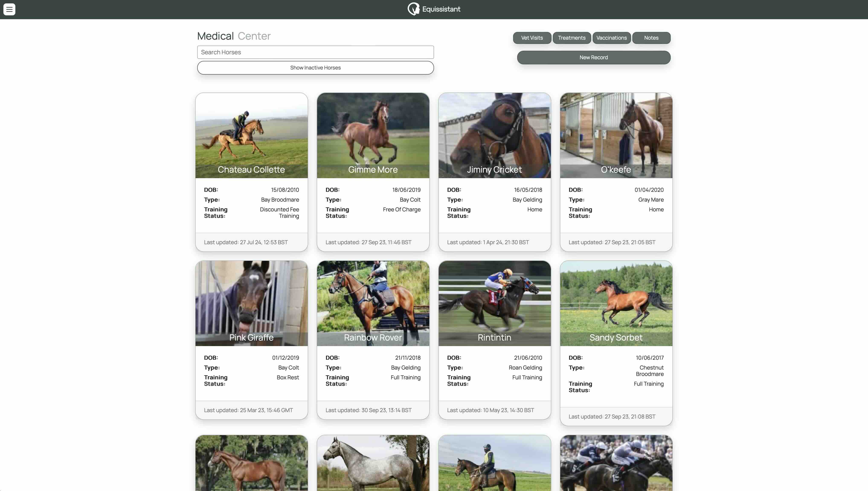This screenshot has width=868, height=491.
Task: Select the Rainbow Rover thumbnail
Action: point(373,303)
